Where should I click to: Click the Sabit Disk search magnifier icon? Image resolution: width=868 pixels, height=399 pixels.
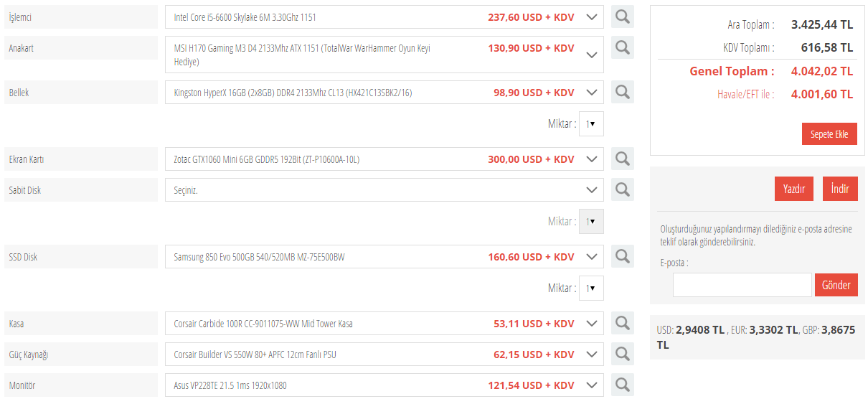click(x=622, y=189)
